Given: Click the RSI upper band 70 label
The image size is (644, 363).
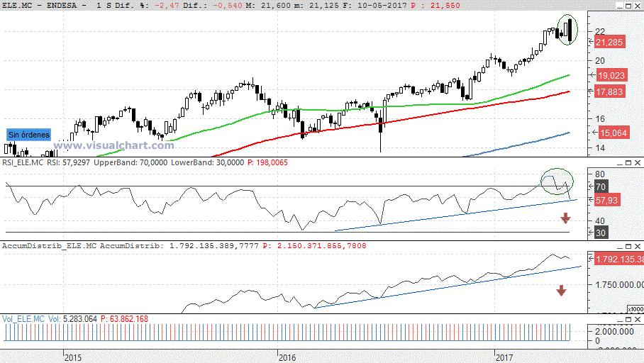Looking at the screenshot, I should coord(601,187).
